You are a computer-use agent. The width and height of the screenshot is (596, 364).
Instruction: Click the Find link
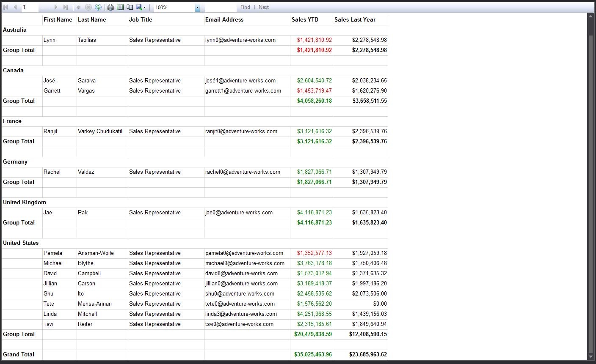tap(245, 7)
